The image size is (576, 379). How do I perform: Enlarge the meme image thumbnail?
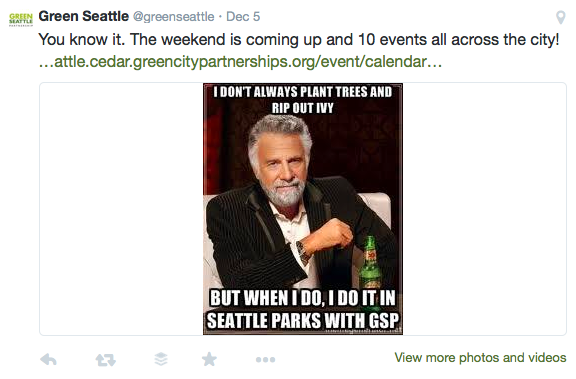point(303,209)
